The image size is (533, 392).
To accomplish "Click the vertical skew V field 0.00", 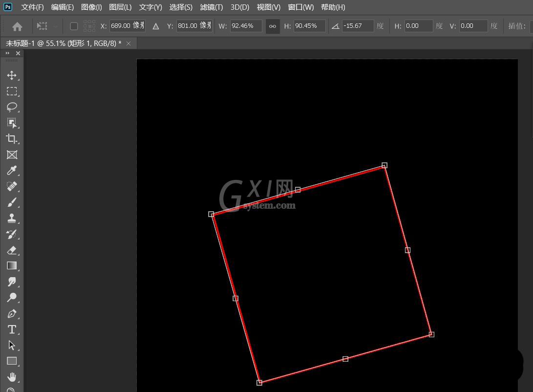I will pyautogui.click(x=473, y=26).
